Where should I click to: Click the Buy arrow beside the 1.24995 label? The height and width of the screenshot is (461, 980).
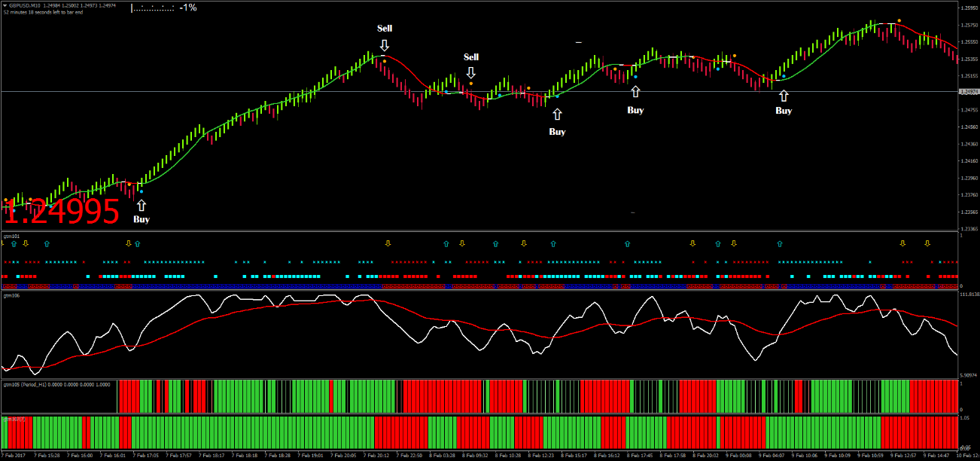coord(142,203)
